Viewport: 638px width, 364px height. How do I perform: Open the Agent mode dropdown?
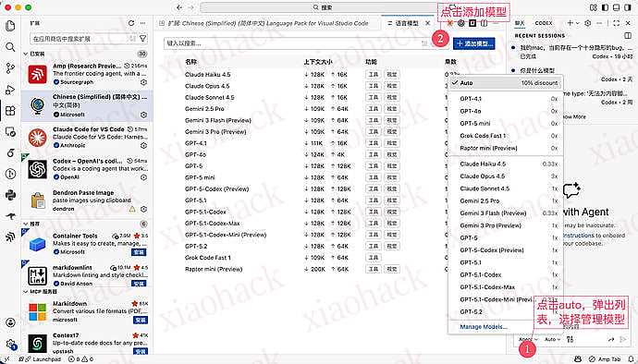pyautogui.click(x=528, y=339)
